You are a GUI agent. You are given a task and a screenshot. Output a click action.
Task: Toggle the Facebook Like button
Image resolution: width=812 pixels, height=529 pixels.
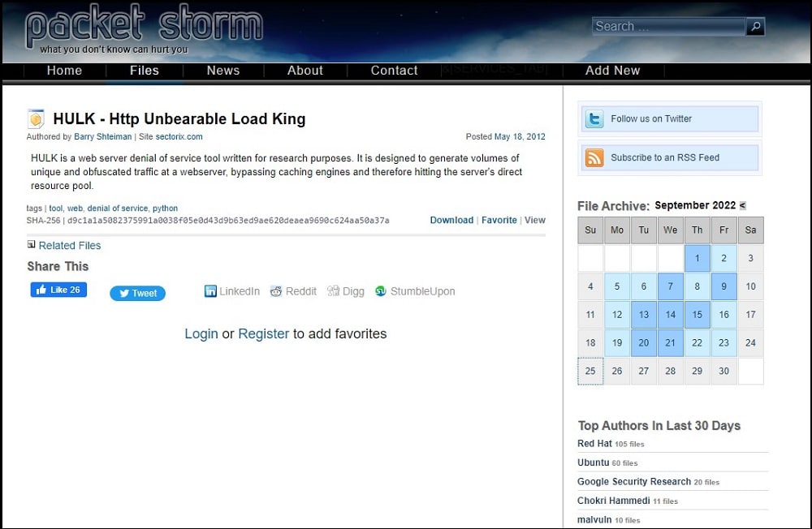point(58,290)
